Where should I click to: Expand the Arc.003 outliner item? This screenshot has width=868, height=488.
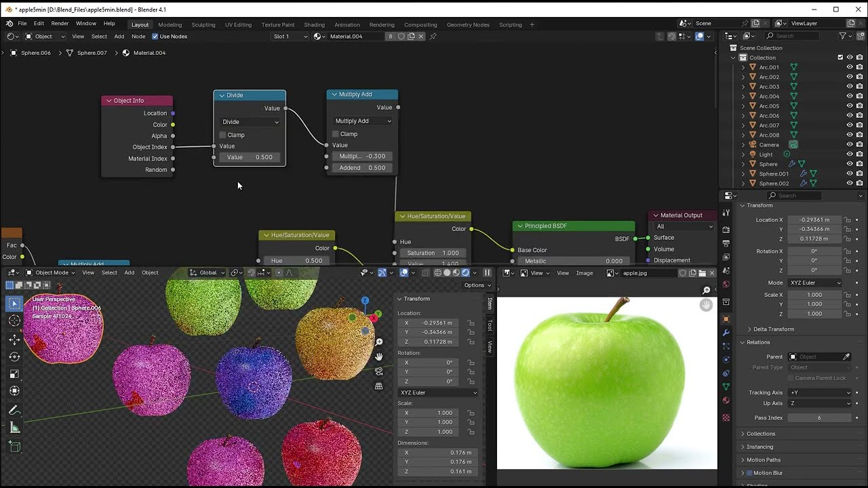(x=743, y=87)
